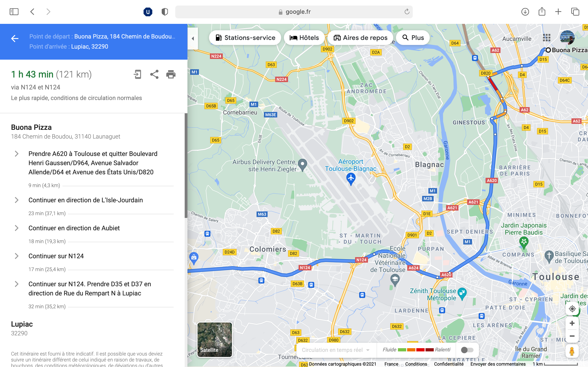The image size is (588, 367).
Task: Center map on my location
Action: point(572,309)
